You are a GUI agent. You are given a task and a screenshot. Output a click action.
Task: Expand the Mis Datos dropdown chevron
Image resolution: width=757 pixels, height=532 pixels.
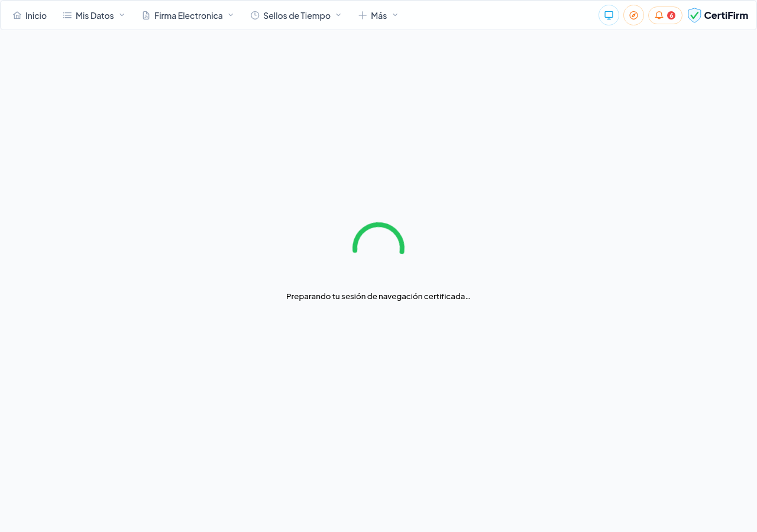(122, 15)
